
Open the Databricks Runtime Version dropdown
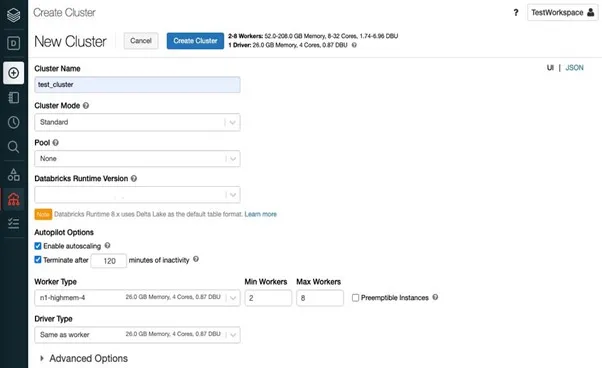pos(137,195)
